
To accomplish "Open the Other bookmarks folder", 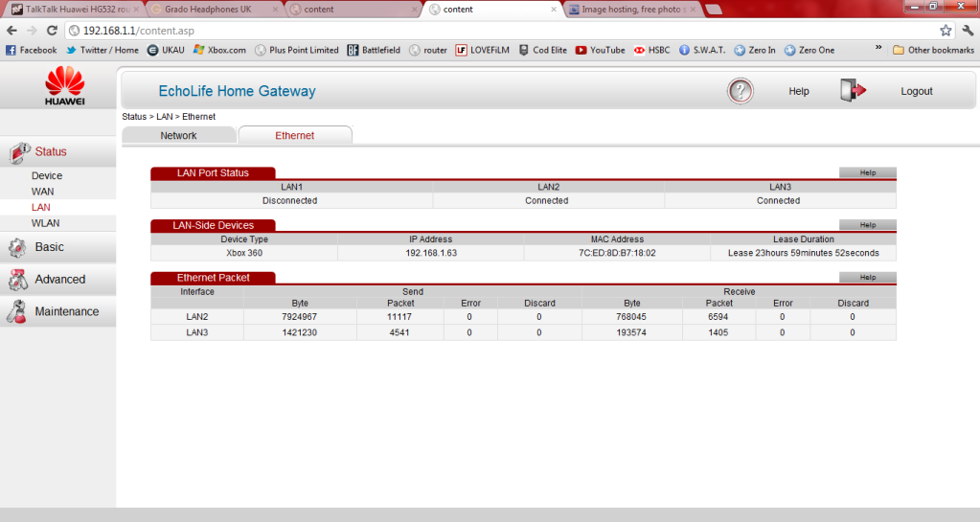I will click(933, 50).
